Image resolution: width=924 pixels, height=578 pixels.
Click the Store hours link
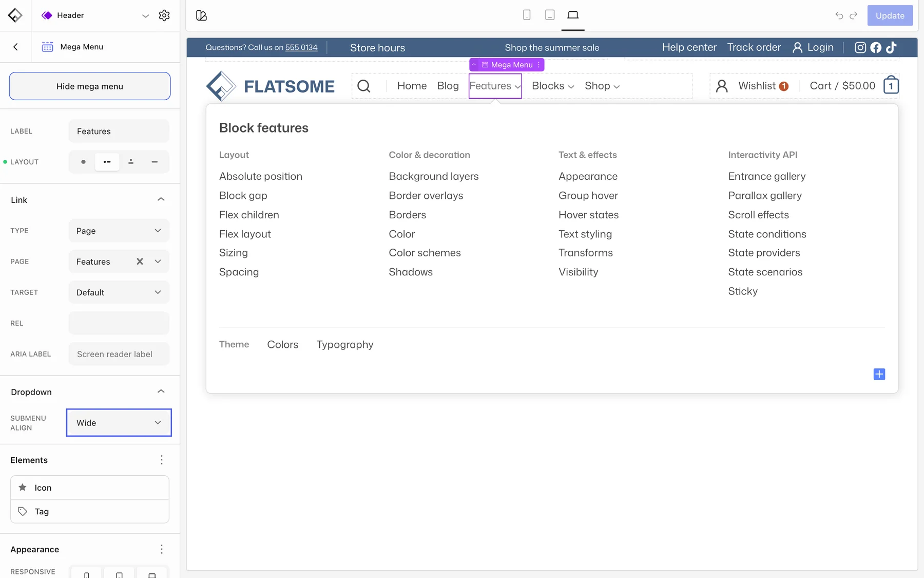(377, 48)
